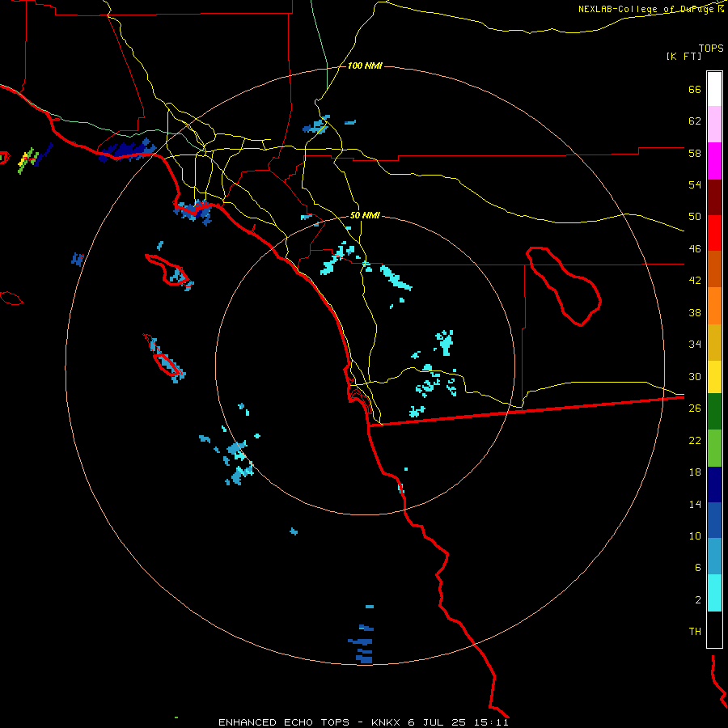The image size is (728, 728).
Task: Click the 26 legend scale value
Action: [x=695, y=408]
